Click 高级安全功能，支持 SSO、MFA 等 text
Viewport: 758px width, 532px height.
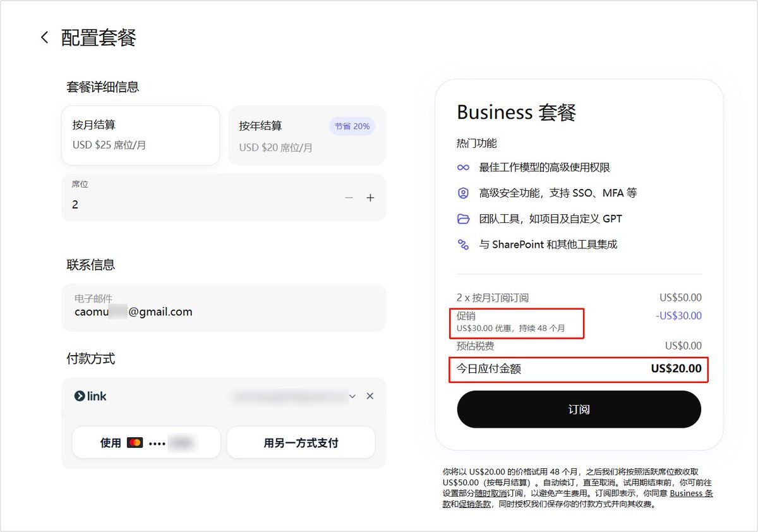point(558,193)
